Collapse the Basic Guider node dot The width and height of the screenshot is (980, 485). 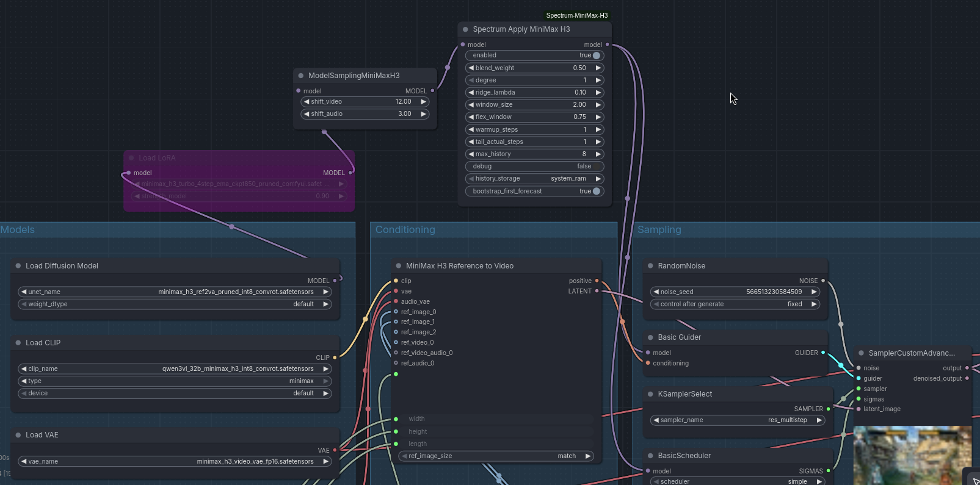pyautogui.click(x=651, y=337)
